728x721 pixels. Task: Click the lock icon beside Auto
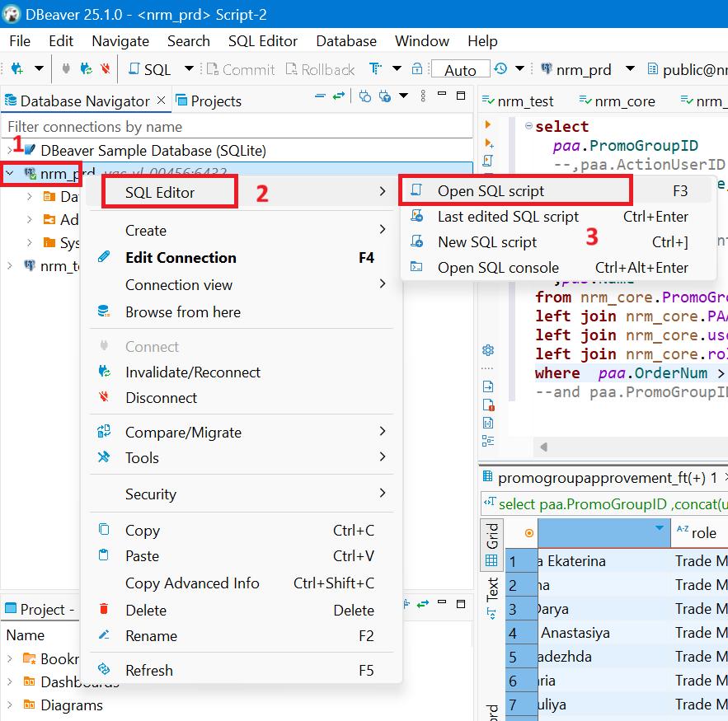pyautogui.click(x=417, y=68)
